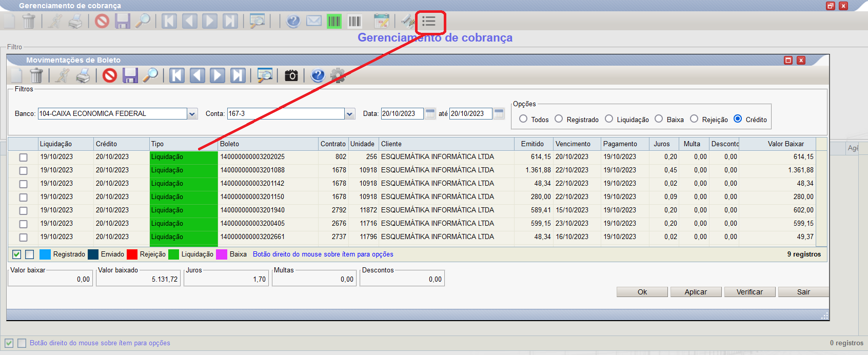
Task: Open the list options icon in Gerenciamento de cobrança toolbar
Action: click(429, 21)
